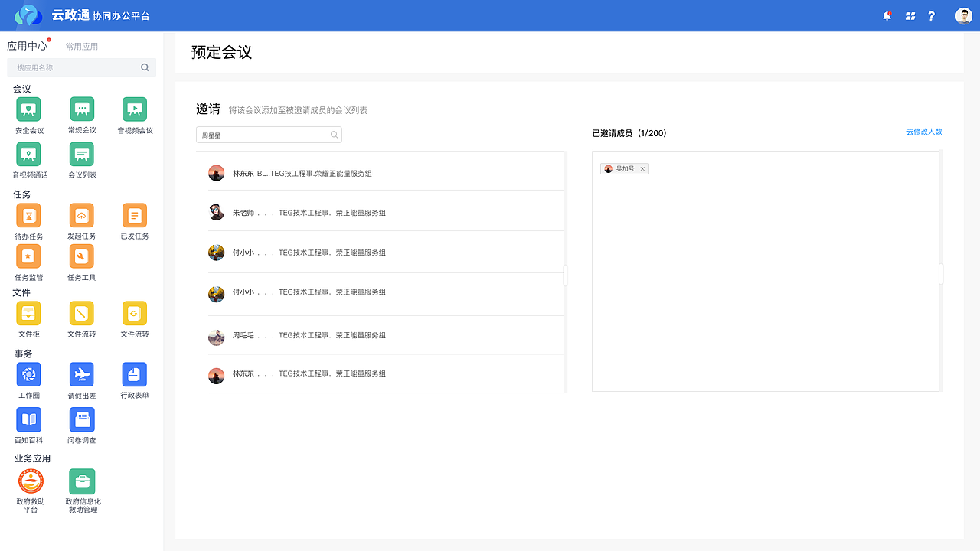Click the 已邀请成员（1/200） label

tap(629, 133)
